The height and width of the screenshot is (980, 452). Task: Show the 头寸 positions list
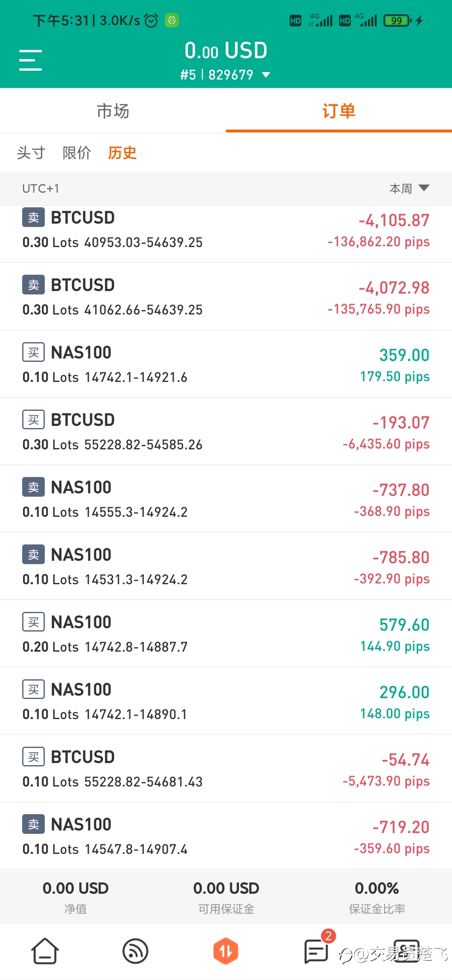(31, 152)
